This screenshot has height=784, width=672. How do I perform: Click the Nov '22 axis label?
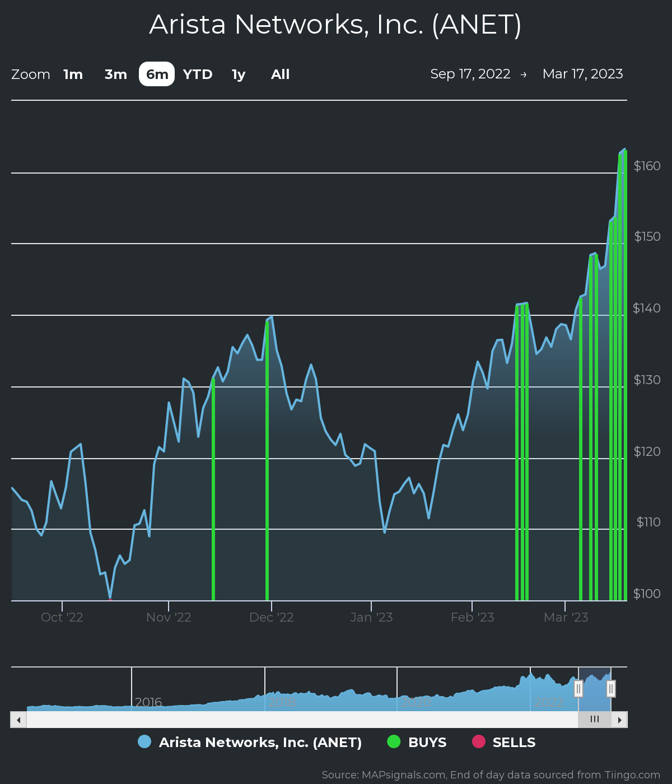[169, 617]
